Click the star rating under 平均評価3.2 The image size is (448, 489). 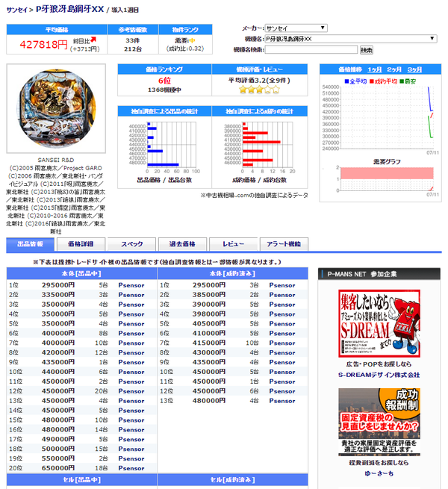tap(259, 90)
